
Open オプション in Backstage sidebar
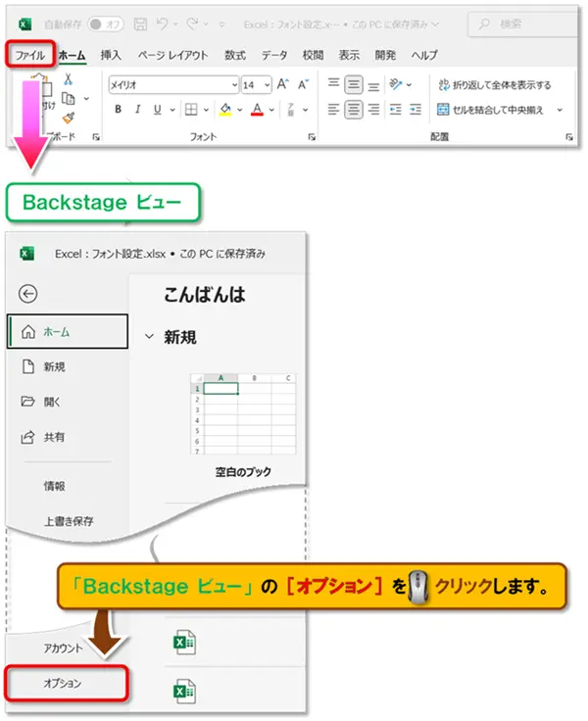68,684
